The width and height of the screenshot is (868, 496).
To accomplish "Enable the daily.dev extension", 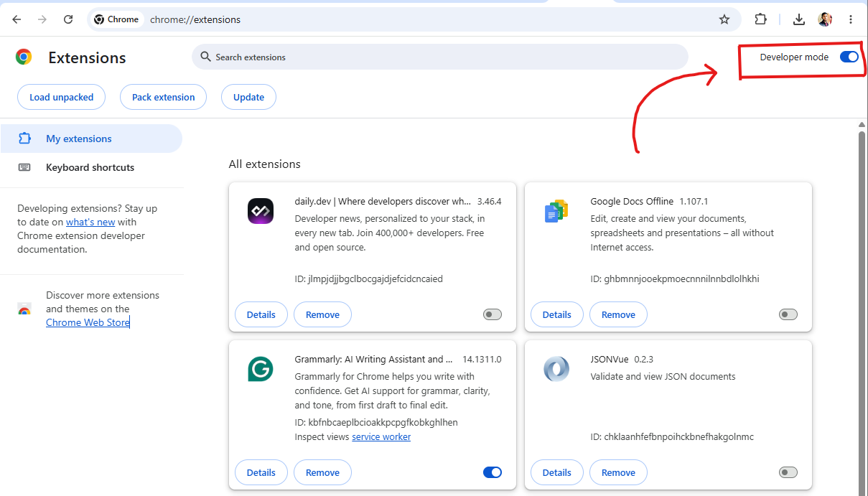I will point(493,314).
